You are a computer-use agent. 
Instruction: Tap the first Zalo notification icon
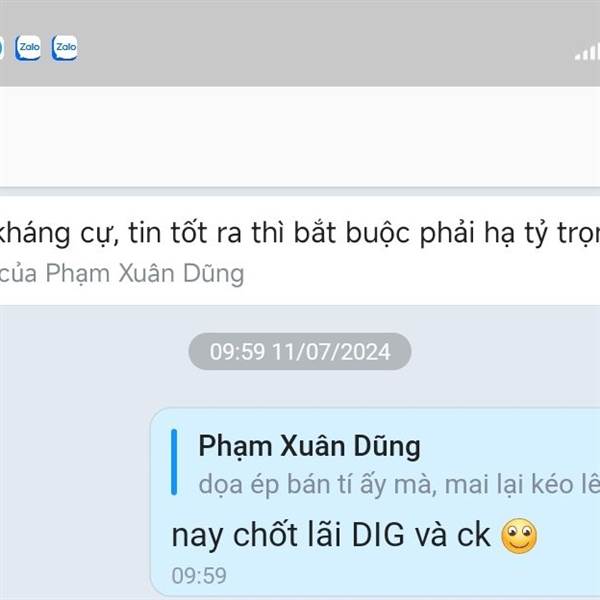coord(28,48)
